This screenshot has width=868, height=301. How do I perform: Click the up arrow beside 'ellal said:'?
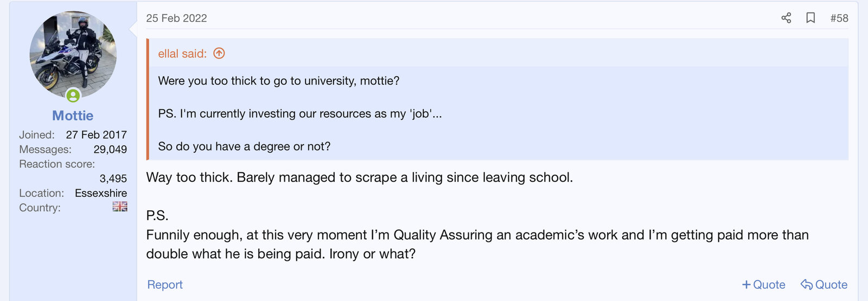(x=219, y=53)
